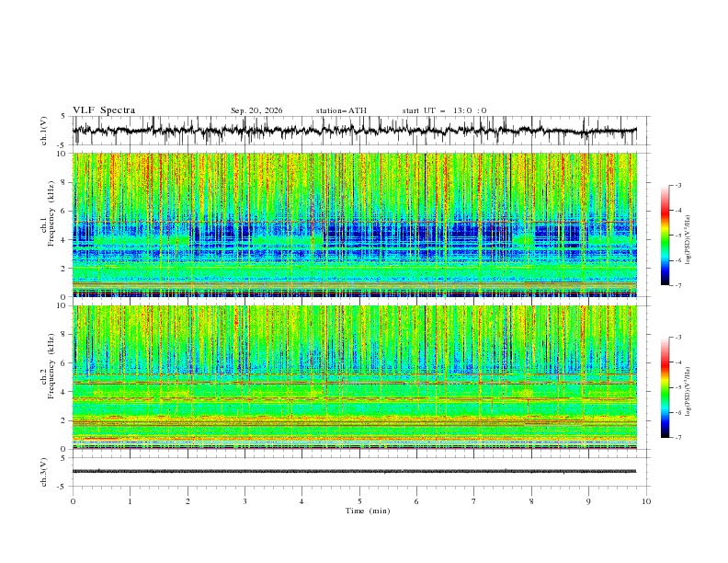728x563 pixels.
Task: Click the ch.3 flat waveform trace
Action: 355,471
